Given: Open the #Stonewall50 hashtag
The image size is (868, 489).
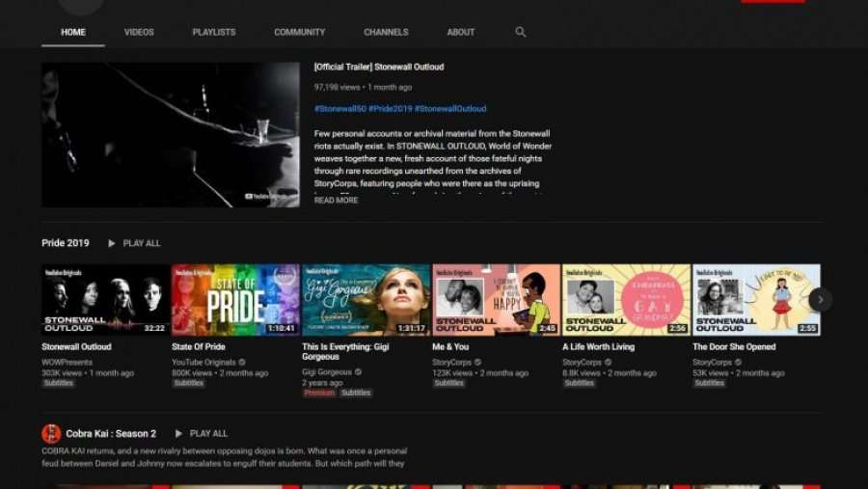Looking at the screenshot, I should (339, 109).
